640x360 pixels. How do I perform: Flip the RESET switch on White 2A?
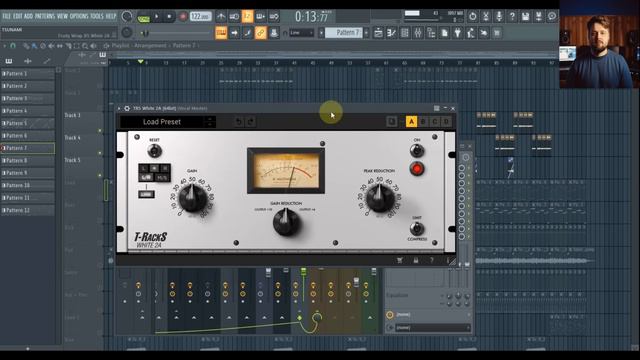154,151
